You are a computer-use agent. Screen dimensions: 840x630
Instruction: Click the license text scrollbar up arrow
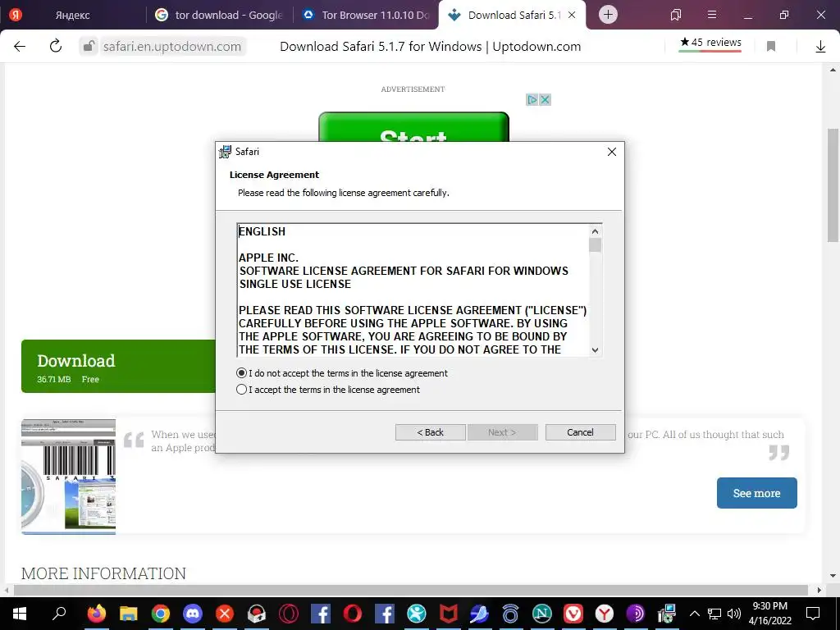pyautogui.click(x=595, y=231)
